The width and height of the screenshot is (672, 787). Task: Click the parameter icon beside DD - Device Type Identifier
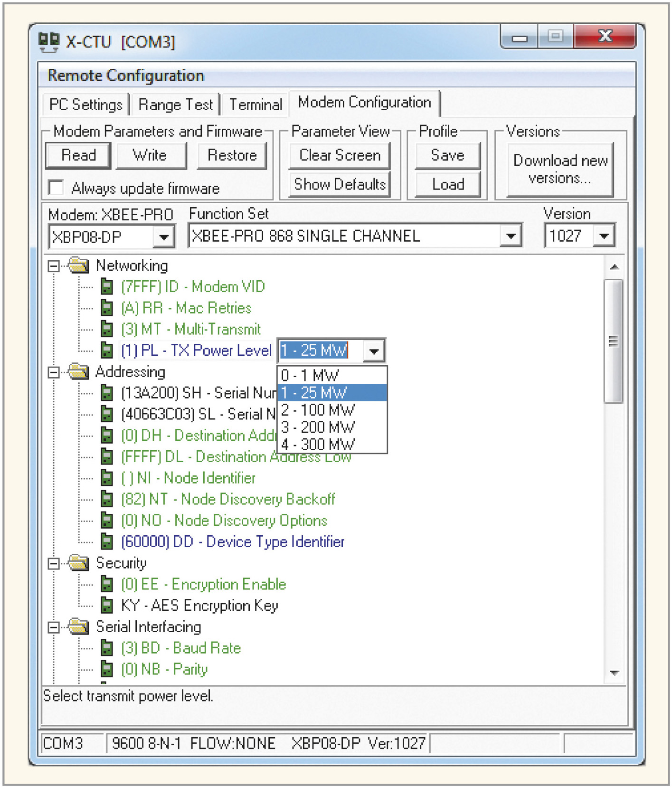tap(107, 542)
